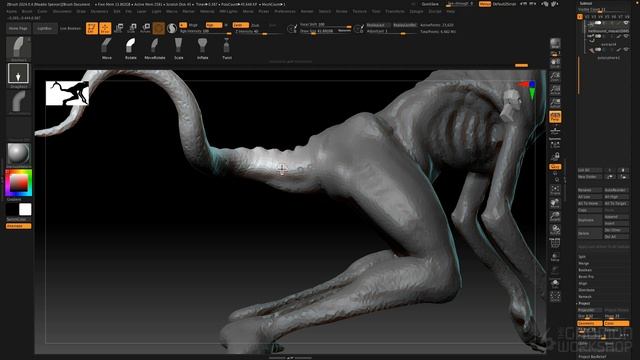Click the Scroll canvas icon
The width and height of the screenshot is (640, 360).
tap(555, 63)
